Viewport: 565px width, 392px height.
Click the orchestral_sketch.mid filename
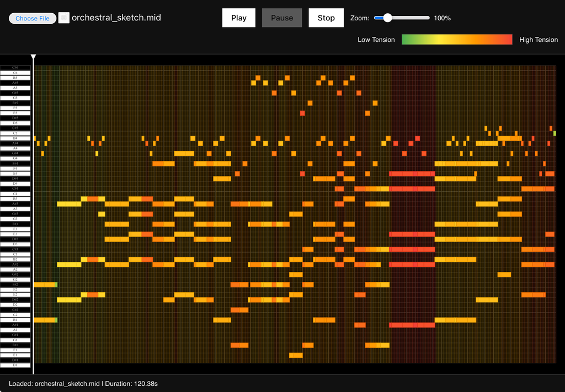pos(116,18)
